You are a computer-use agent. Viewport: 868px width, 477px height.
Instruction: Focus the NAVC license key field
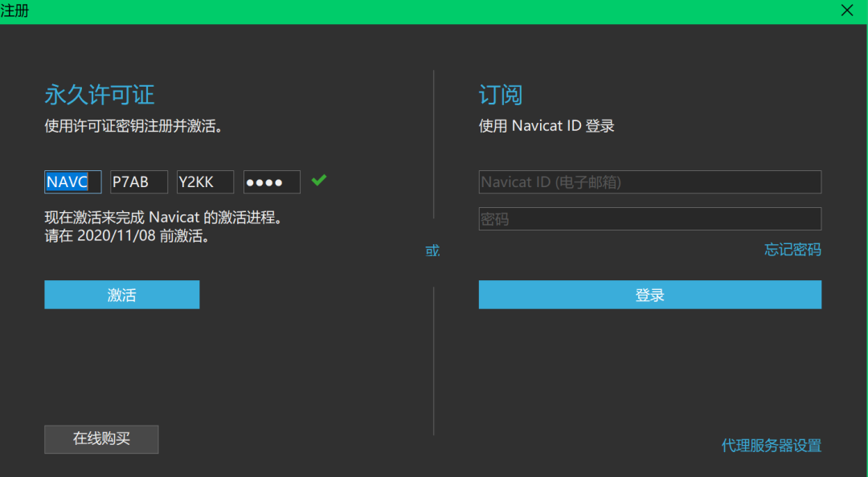(x=72, y=182)
